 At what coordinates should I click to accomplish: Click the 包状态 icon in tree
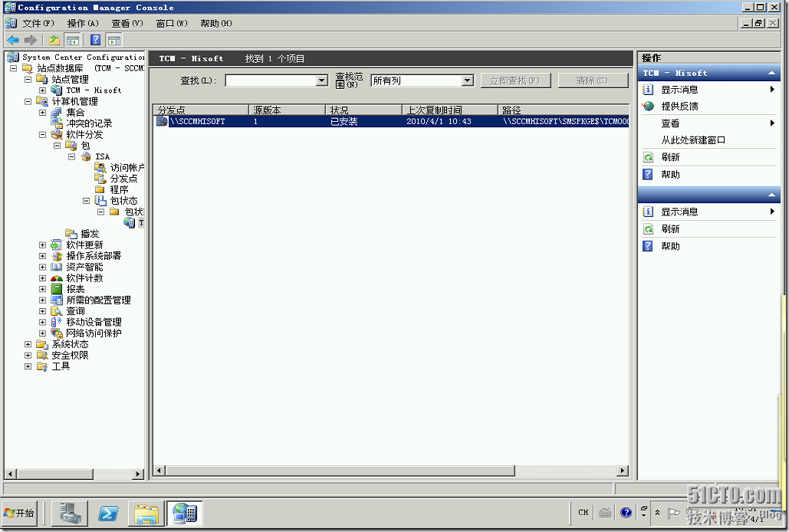[x=100, y=201]
